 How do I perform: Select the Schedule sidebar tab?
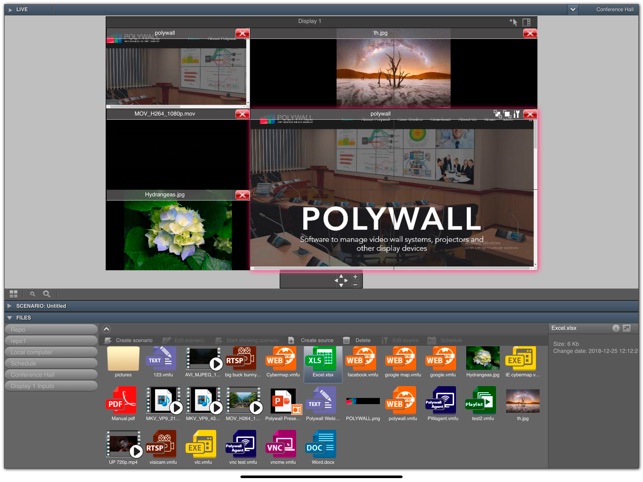click(x=51, y=363)
